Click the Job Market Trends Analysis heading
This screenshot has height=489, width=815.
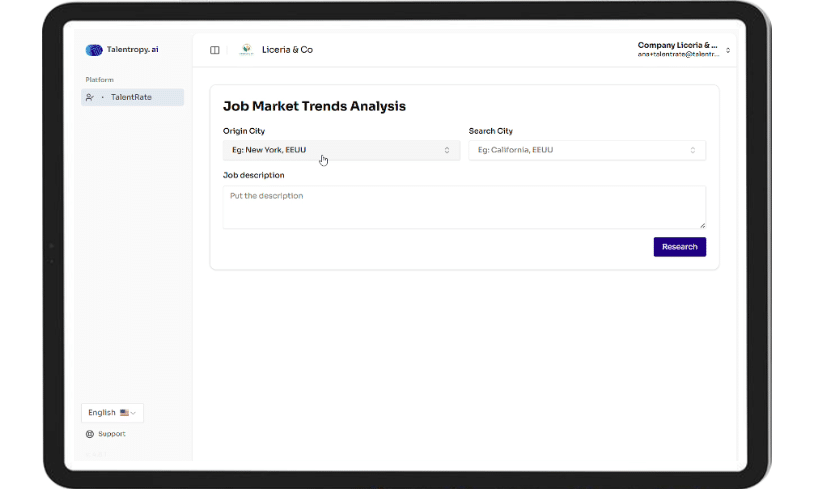(x=314, y=106)
